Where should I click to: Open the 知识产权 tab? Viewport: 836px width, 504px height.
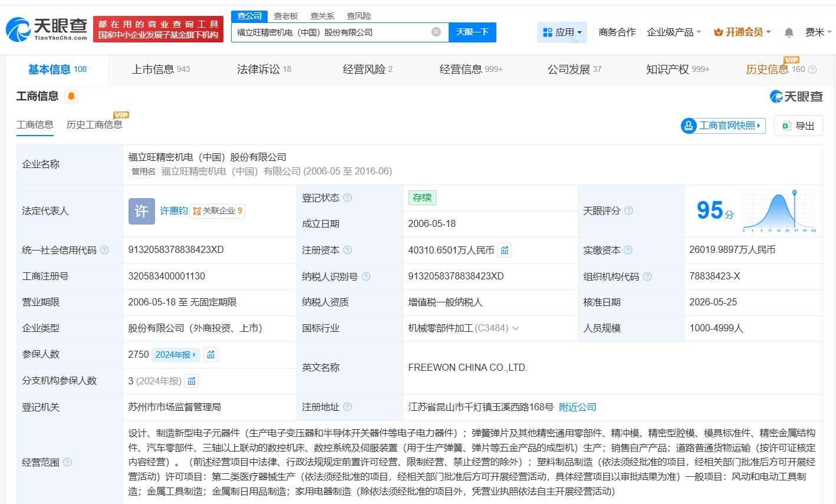coord(678,70)
